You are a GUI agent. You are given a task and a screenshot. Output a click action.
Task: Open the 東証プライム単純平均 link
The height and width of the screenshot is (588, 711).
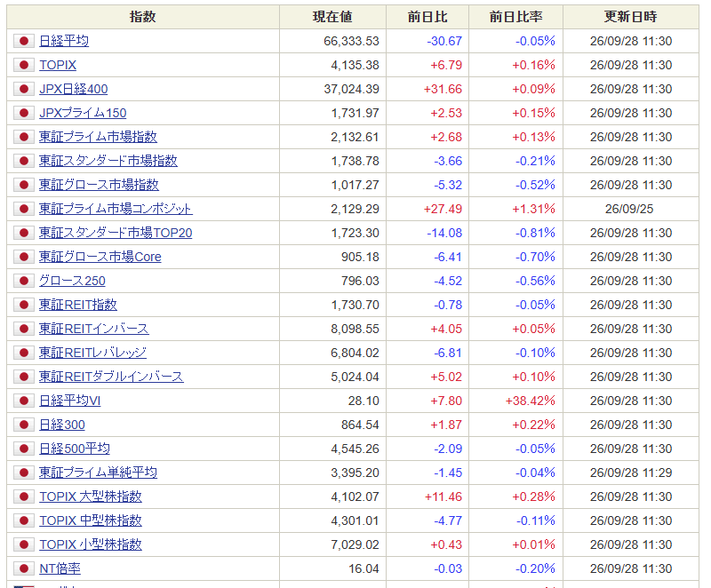click(x=98, y=473)
